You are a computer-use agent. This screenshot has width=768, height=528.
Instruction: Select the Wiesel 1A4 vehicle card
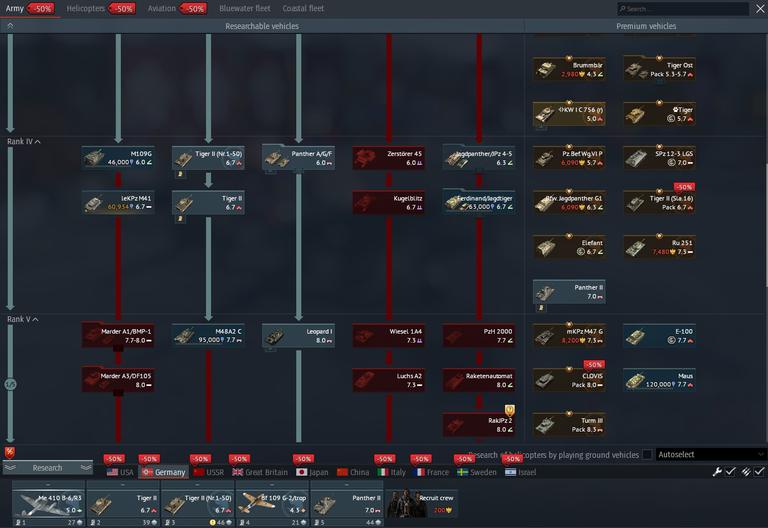click(388, 336)
